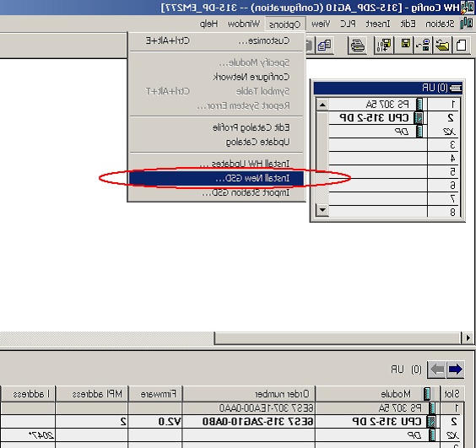
Task: Open the Insert menu
Action: tap(378, 24)
